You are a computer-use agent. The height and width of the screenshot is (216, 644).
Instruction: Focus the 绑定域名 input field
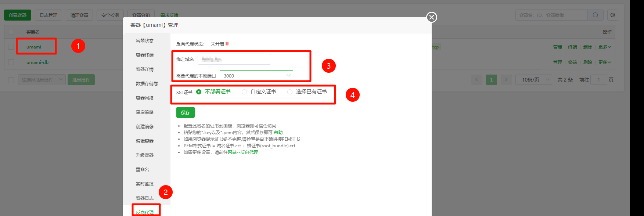[234, 59]
